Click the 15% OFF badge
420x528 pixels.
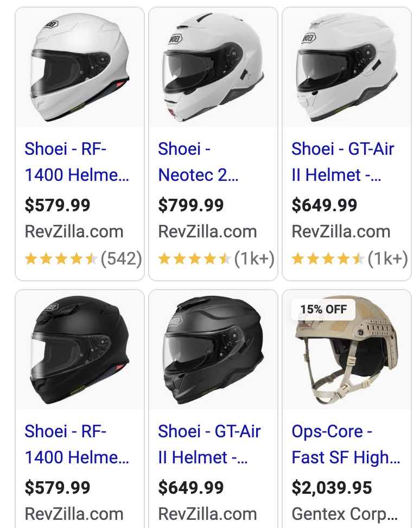click(x=323, y=309)
